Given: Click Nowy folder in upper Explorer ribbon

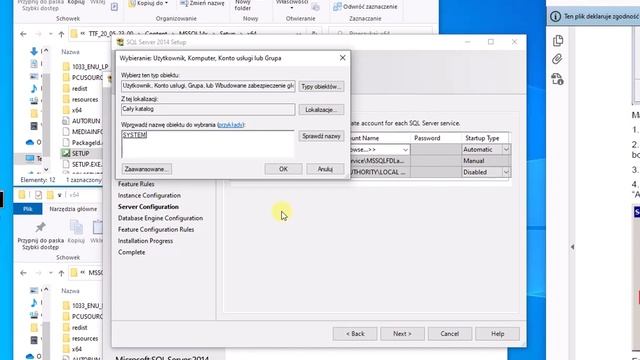Looking at the screenshot, I should tap(243, 5).
